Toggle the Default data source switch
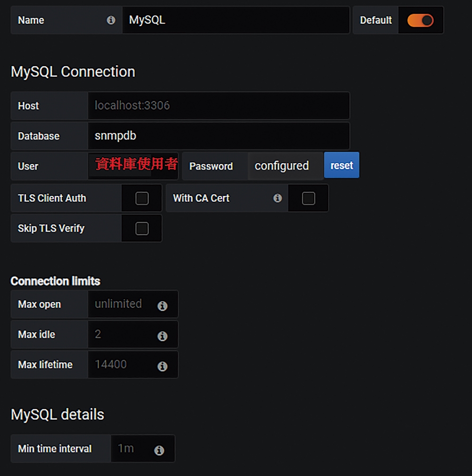 pos(421,20)
